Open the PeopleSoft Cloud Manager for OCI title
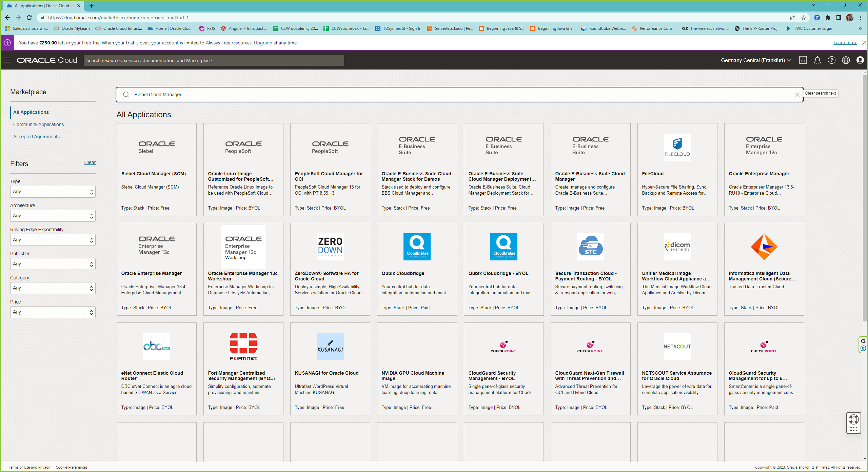This screenshot has width=868, height=472. click(329, 176)
